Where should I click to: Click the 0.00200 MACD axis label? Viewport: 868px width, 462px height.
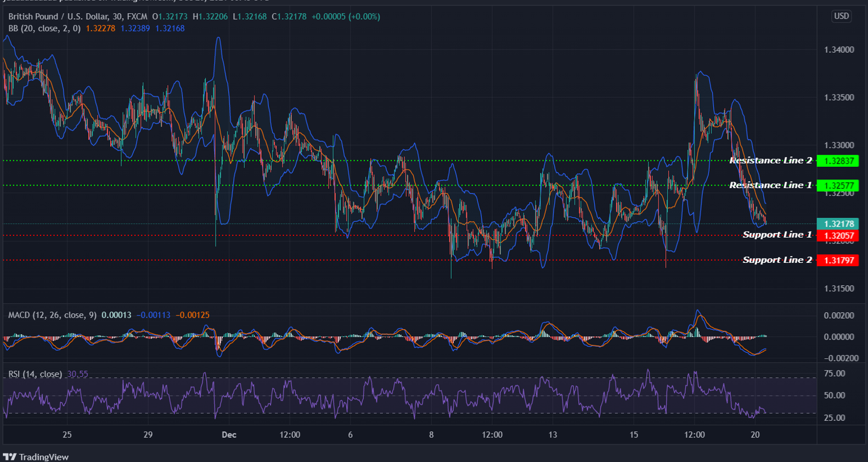point(839,315)
